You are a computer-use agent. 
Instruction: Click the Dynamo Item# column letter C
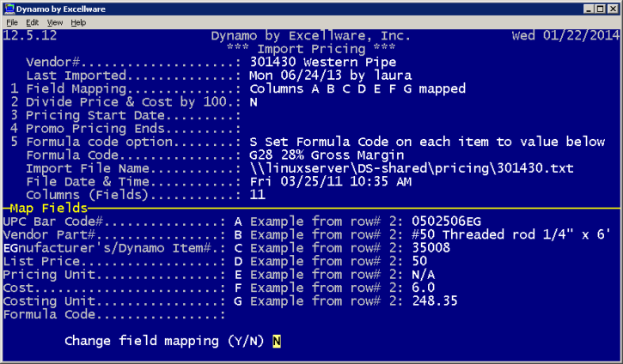238,248
